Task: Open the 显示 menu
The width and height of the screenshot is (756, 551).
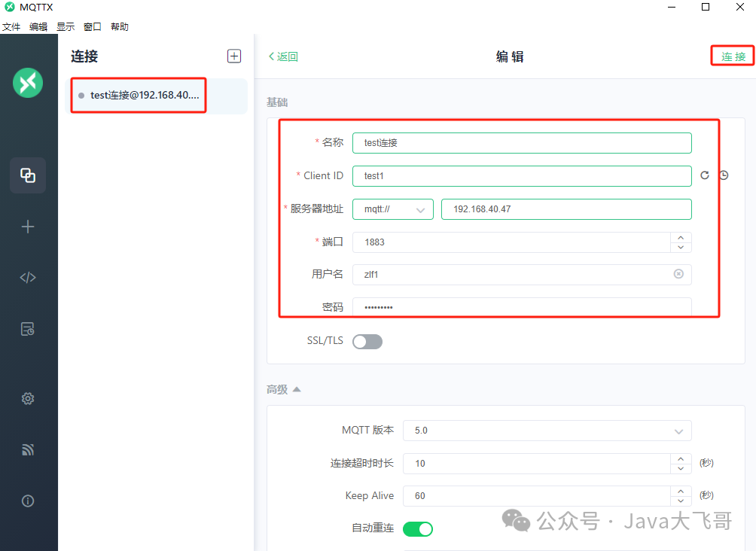Action: 66,27
